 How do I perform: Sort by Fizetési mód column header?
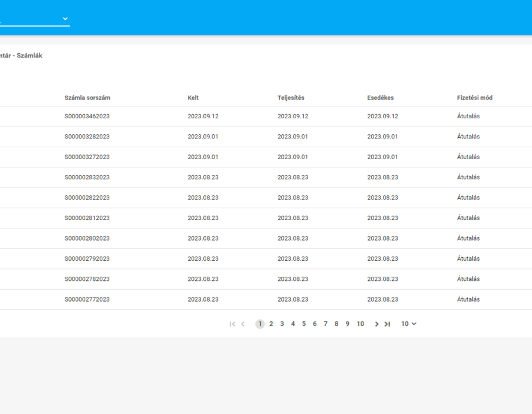point(475,98)
